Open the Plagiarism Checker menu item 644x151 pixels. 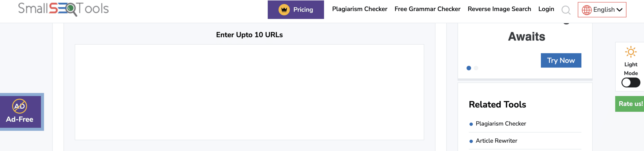point(360,9)
